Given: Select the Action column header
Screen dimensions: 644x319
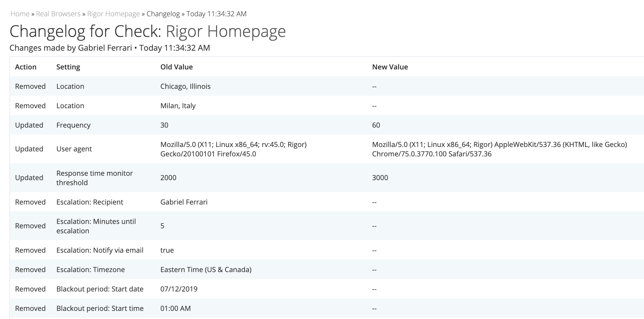Looking at the screenshot, I should tap(26, 67).
